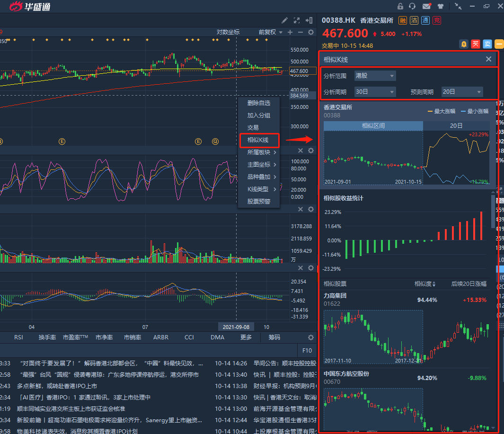Close the volume sub-chart
The image size is (504, 434).
(300, 209)
